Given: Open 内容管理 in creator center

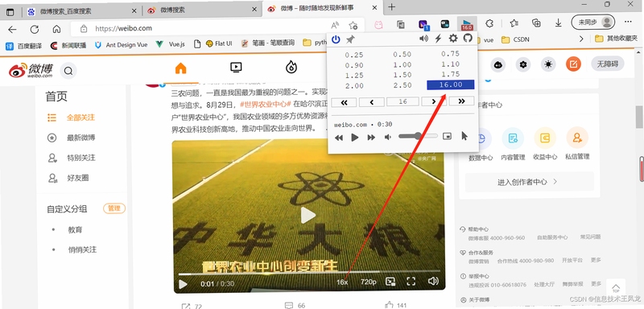Looking at the screenshot, I should (x=513, y=144).
